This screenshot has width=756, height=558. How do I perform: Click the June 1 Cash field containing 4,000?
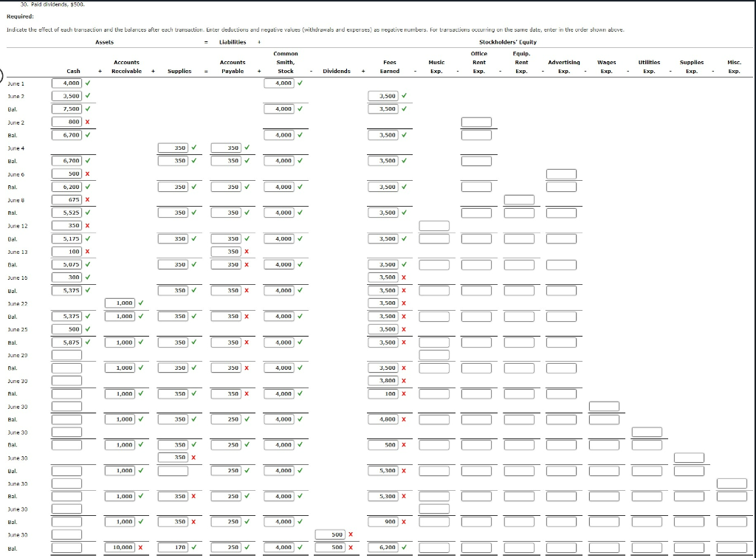tap(67, 83)
